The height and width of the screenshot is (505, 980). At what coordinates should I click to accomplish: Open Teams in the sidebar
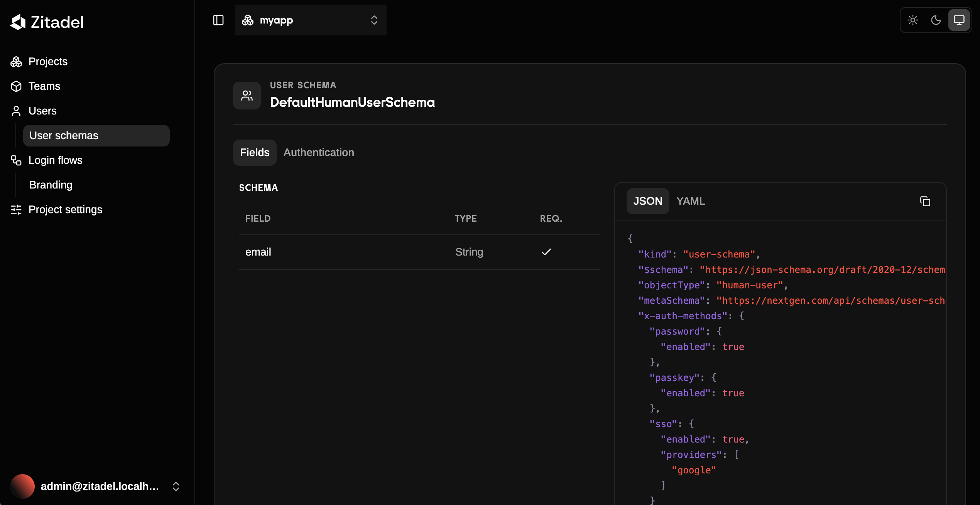pos(44,86)
